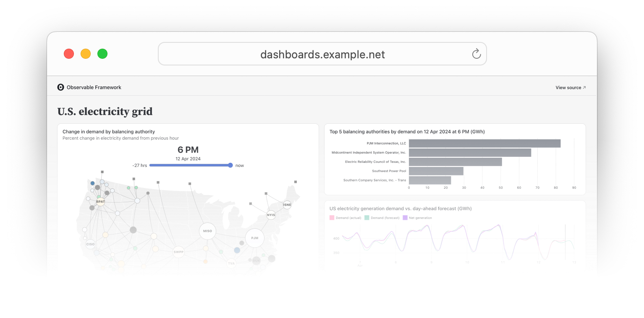
Task: Toggle the Net generation legend swatch
Action: (404, 218)
